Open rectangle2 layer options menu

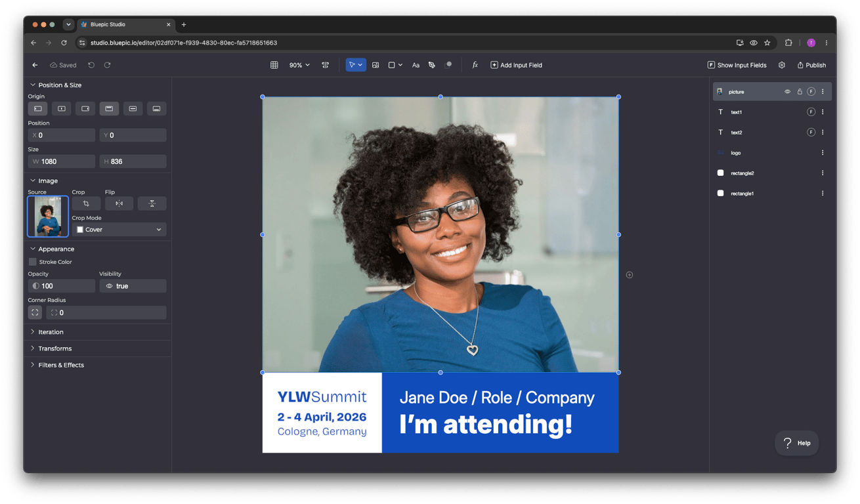[823, 173]
